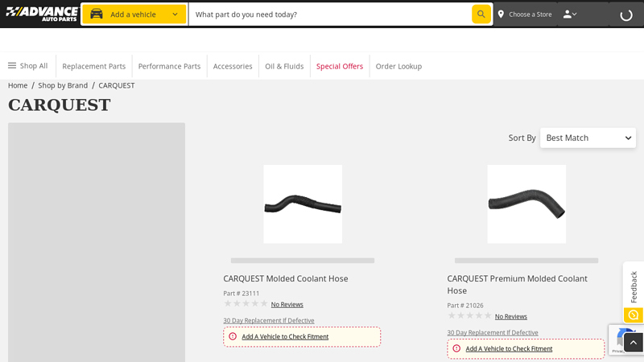The width and height of the screenshot is (644, 362).
Task: Open the Premium Molded Coolant Hose image
Action: coord(526,204)
